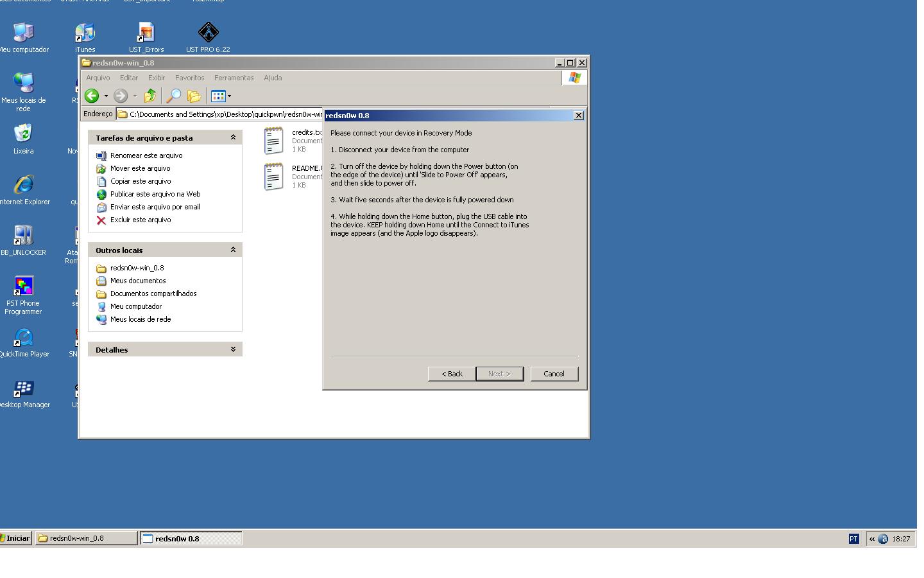Click the Publicar este arquivo na Web icon
The height and width of the screenshot is (578, 924).
pos(101,194)
